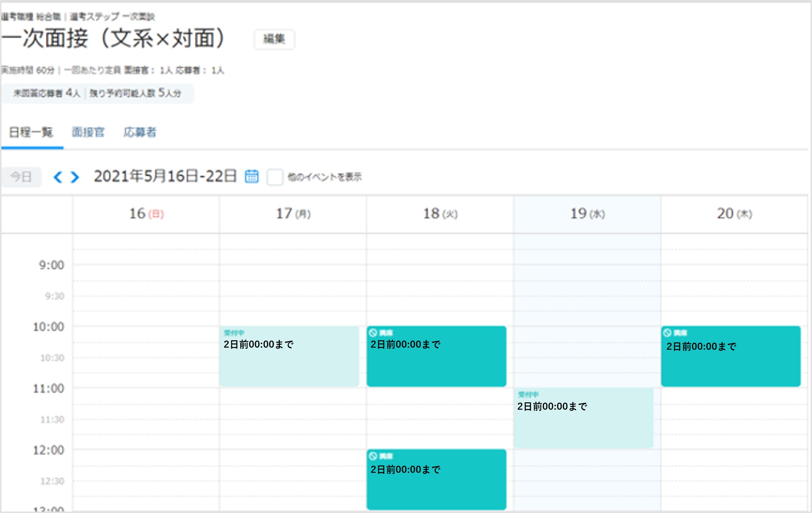Open the 応募者 tab
Image resolution: width=812 pixels, height=513 pixels.
pos(140,132)
